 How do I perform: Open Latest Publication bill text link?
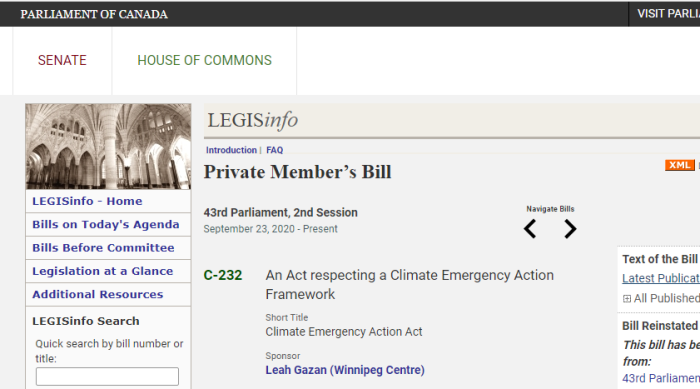[x=661, y=278]
